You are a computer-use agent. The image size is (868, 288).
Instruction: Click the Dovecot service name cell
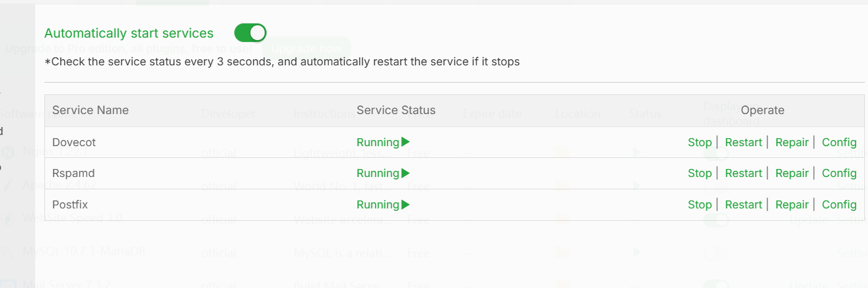(74, 142)
